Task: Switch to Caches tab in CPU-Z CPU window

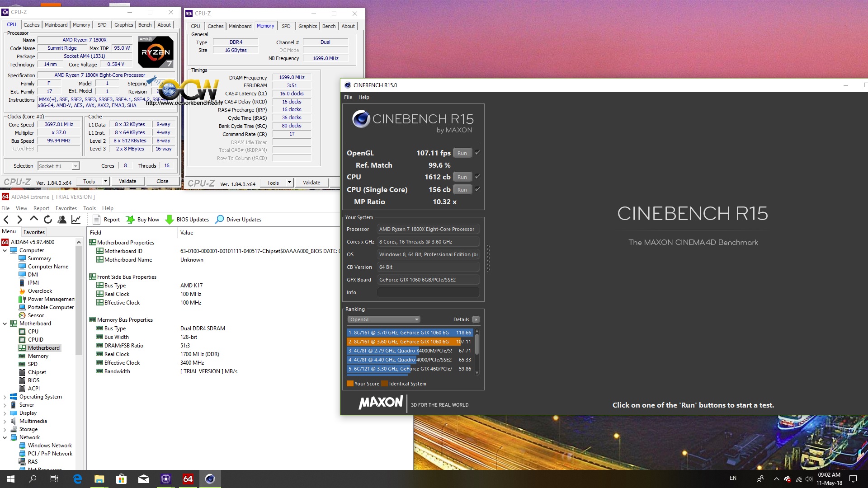Action: 32,25
